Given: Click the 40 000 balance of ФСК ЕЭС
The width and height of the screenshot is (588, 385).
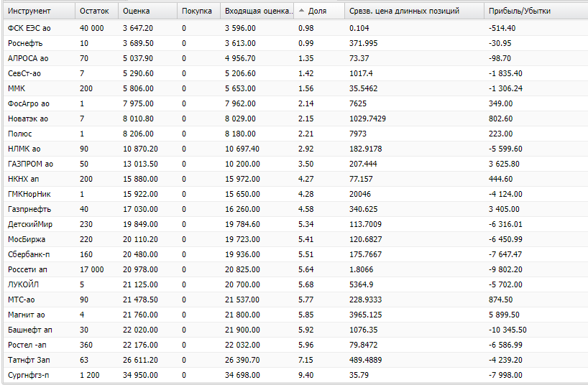Looking at the screenshot, I should [92, 28].
